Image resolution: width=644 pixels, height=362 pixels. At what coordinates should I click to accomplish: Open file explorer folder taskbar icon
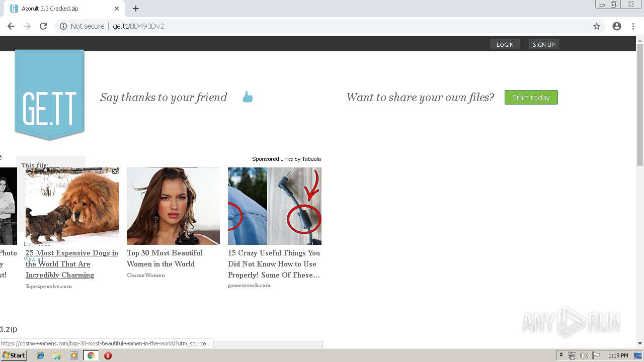point(57,355)
